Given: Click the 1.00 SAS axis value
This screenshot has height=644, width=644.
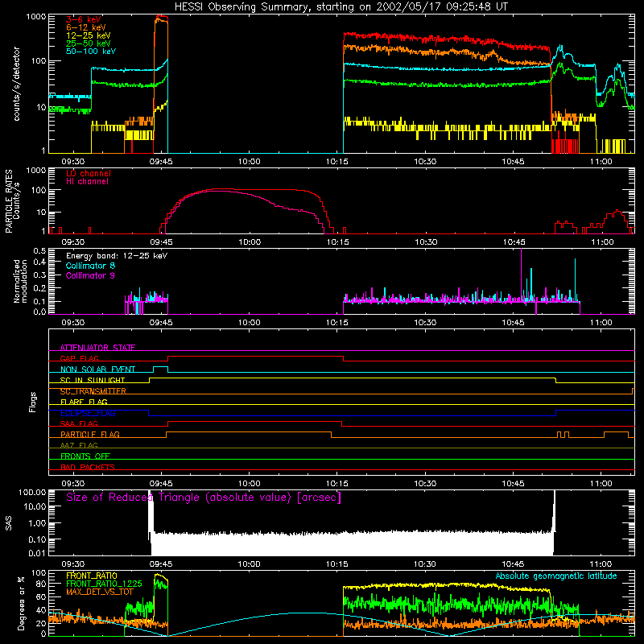Looking at the screenshot, I should (37, 522).
